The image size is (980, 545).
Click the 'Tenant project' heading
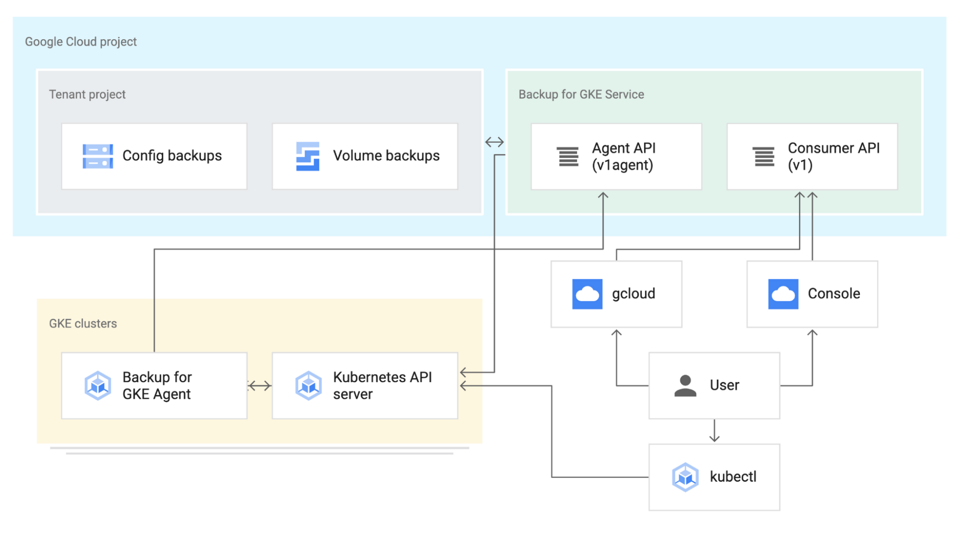tap(87, 94)
